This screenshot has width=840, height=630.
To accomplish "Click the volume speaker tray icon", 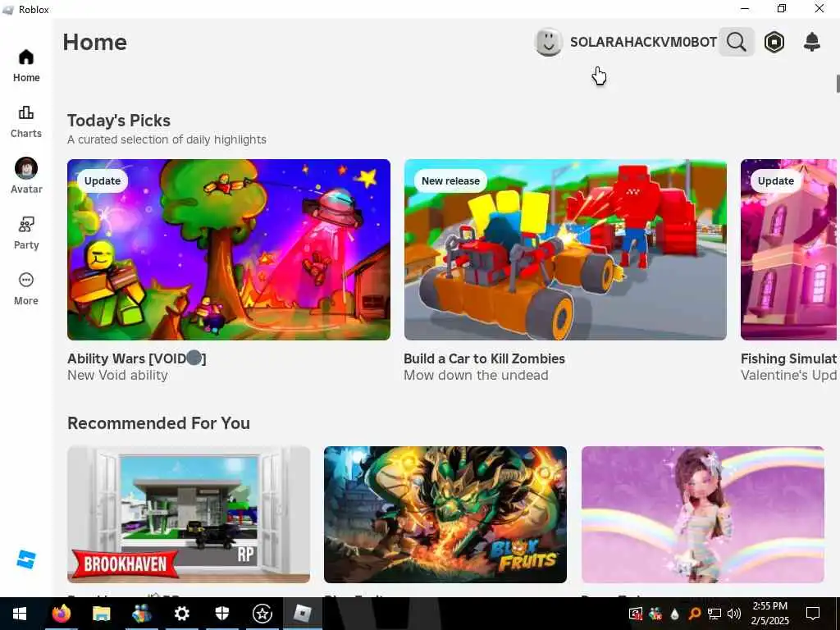I will click(733, 614).
